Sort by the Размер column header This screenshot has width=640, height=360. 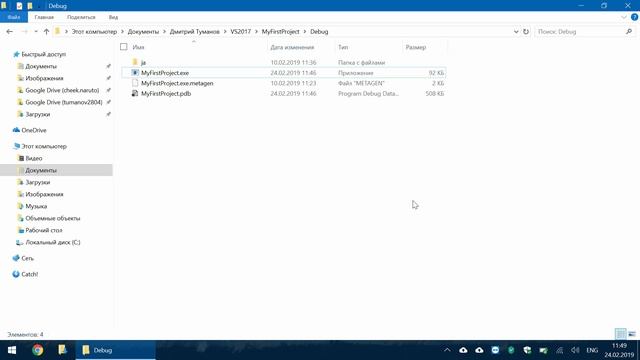(416, 47)
